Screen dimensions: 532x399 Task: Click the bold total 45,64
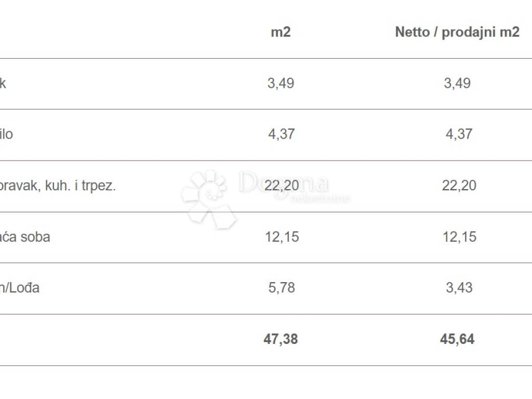tap(457, 339)
